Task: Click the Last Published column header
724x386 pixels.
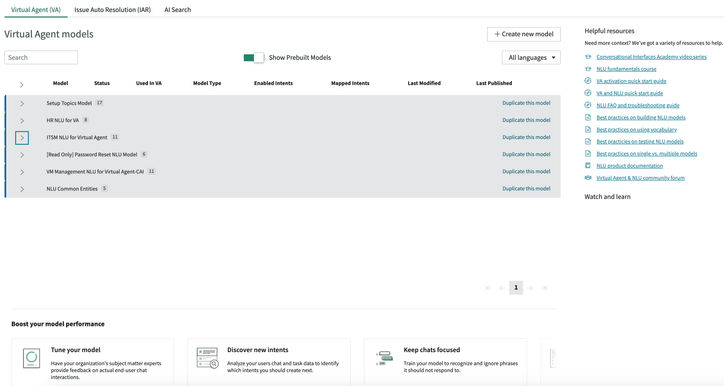Action: 494,83
